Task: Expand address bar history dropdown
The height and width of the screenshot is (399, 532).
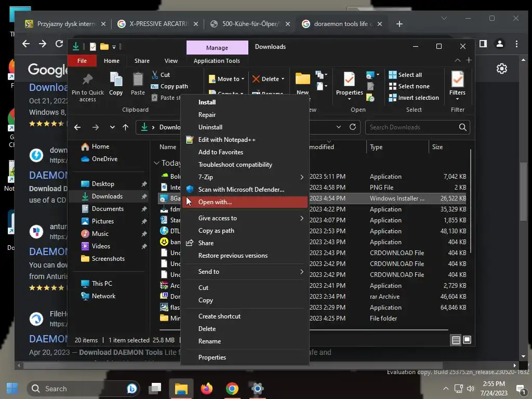Action: click(339, 127)
